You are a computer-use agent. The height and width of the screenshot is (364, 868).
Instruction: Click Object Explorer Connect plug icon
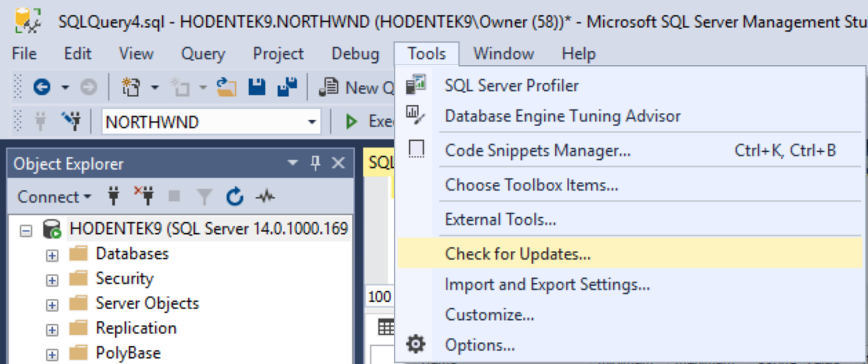(x=114, y=196)
